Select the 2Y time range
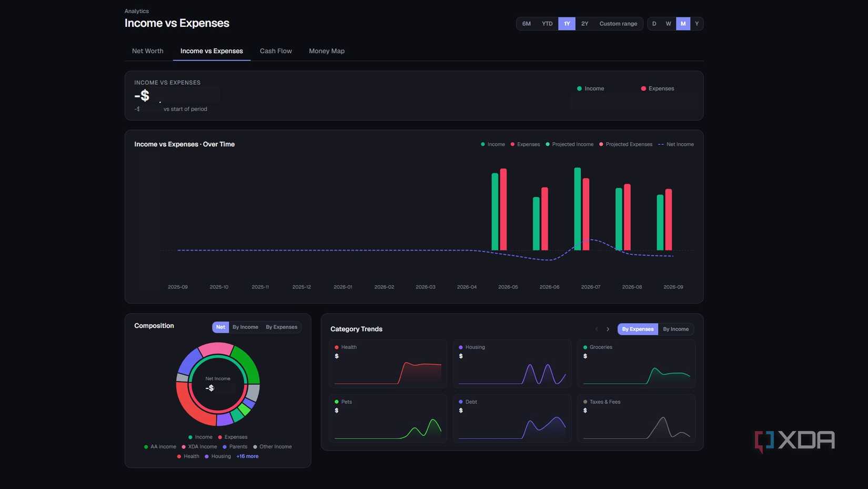868x489 pixels. pos(584,24)
